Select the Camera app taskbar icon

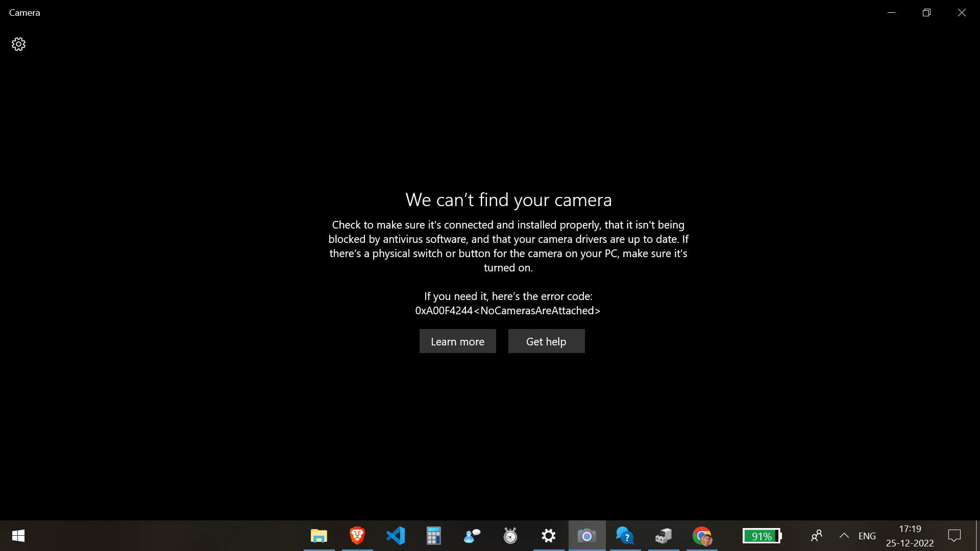pyautogui.click(x=587, y=536)
